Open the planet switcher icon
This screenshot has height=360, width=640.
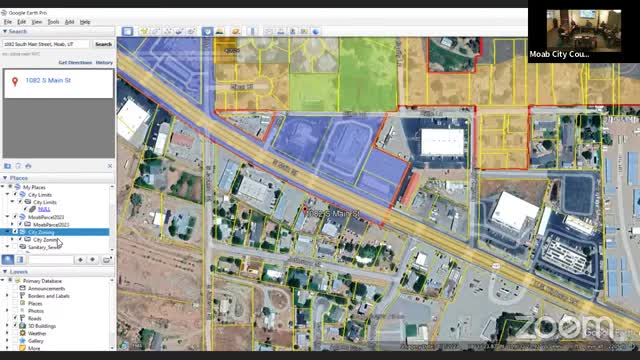236,31
